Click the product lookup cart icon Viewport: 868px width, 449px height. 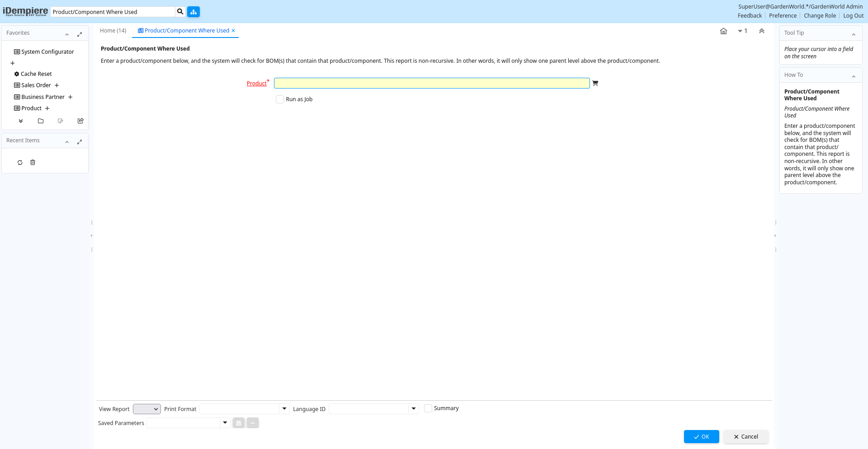pyautogui.click(x=595, y=83)
